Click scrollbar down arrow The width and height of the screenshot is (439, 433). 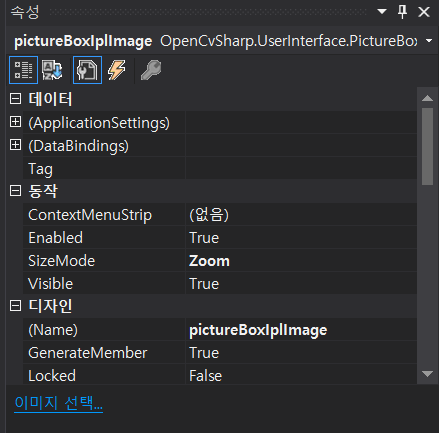tap(427, 374)
